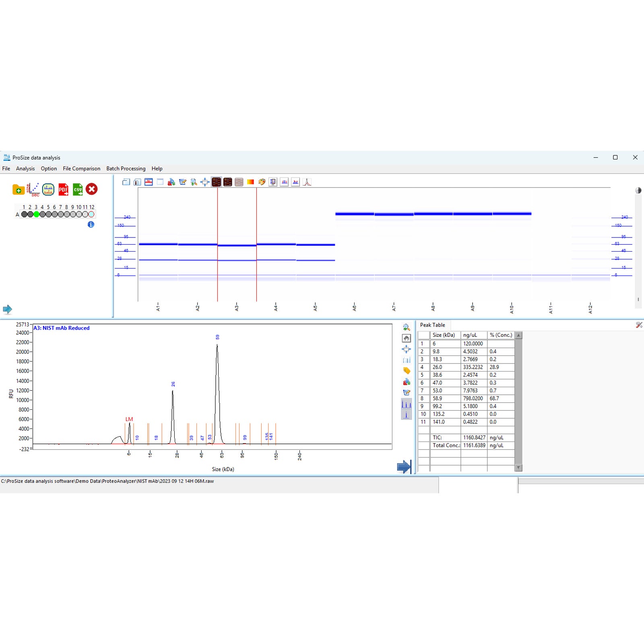This screenshot has height=644, width=644.
Task: Open the File menu
Action: click(x=6, y=169)
